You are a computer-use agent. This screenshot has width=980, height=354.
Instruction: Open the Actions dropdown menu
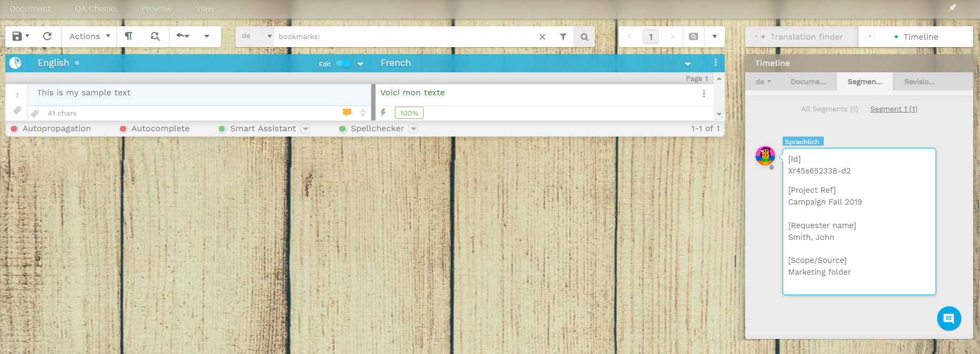coord(89,36)
